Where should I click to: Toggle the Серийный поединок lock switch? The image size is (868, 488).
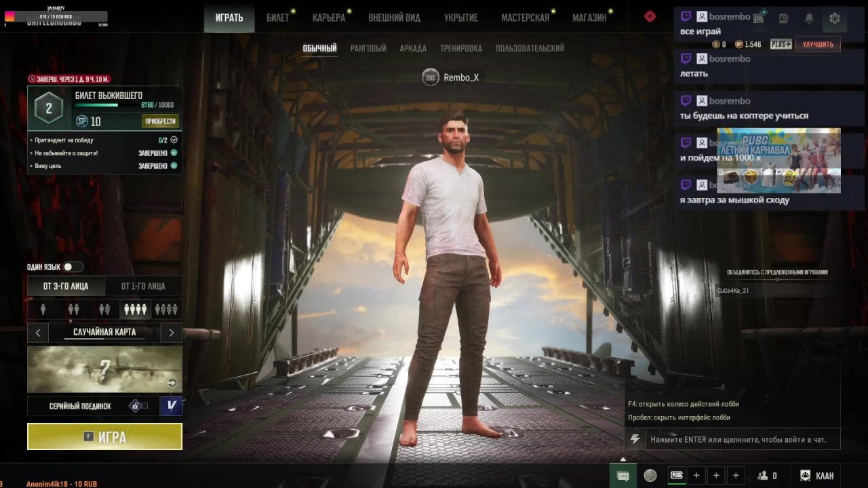138,406
